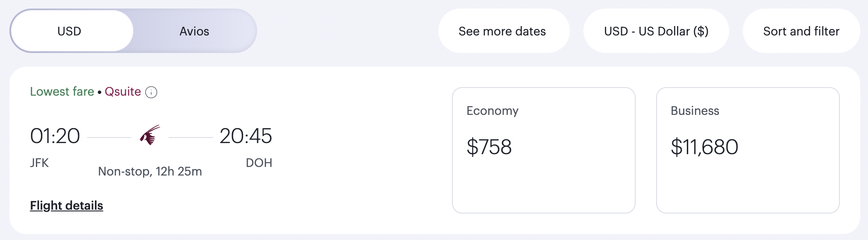Open the USD - US Dollar currency selector

tap(656, 31)
